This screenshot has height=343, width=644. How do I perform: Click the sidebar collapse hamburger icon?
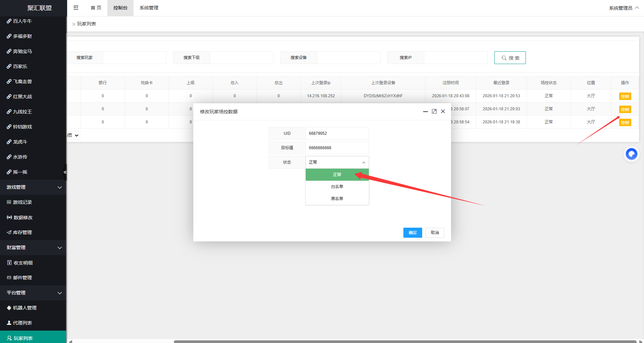click(76, 8)
